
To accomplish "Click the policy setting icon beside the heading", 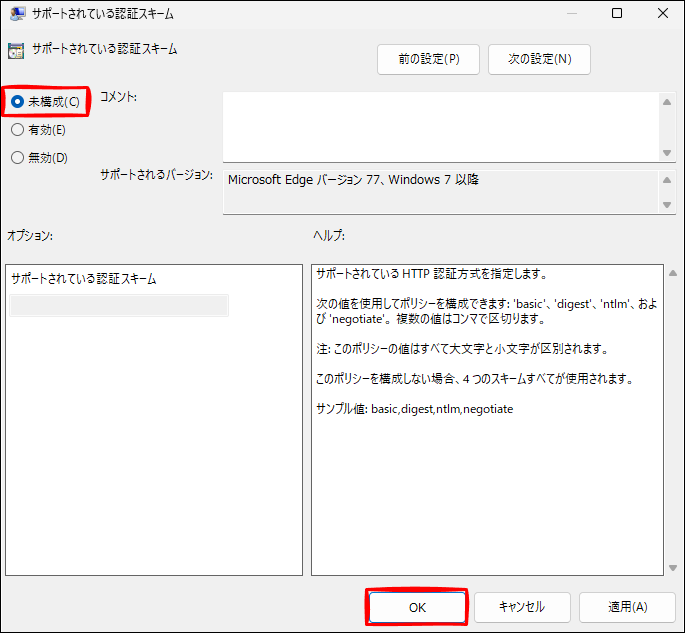I will pyautogui.click(x=15, y=50).
